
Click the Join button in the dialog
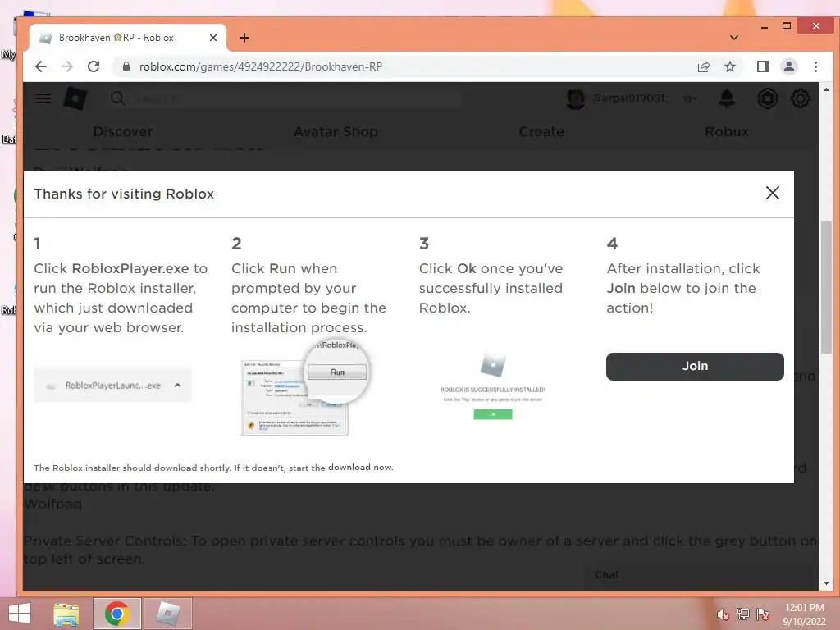point(695,367)
